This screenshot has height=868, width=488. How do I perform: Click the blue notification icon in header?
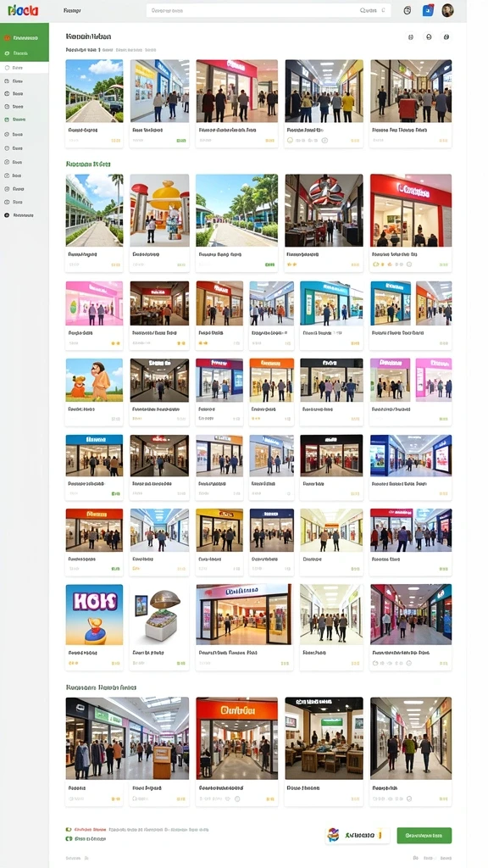point(428,10)
